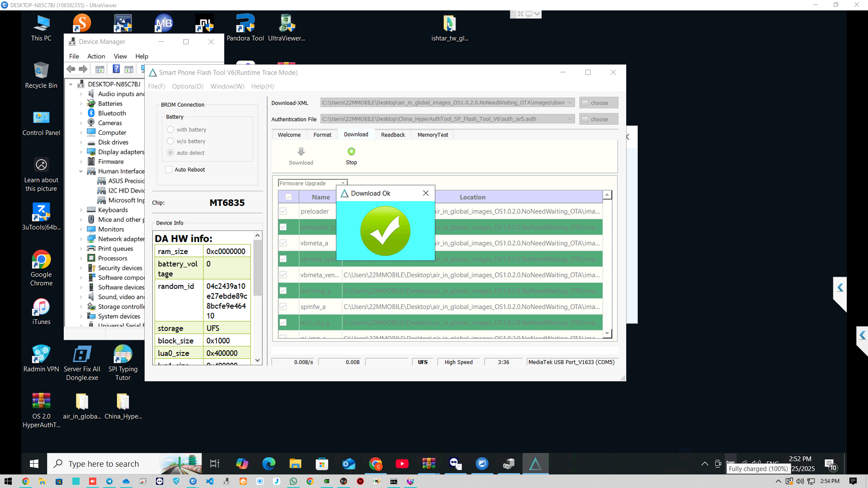Screen dimensions: 868x488
Task: Enable the Auto Reboot checkbox
Action: click(169, 169)
